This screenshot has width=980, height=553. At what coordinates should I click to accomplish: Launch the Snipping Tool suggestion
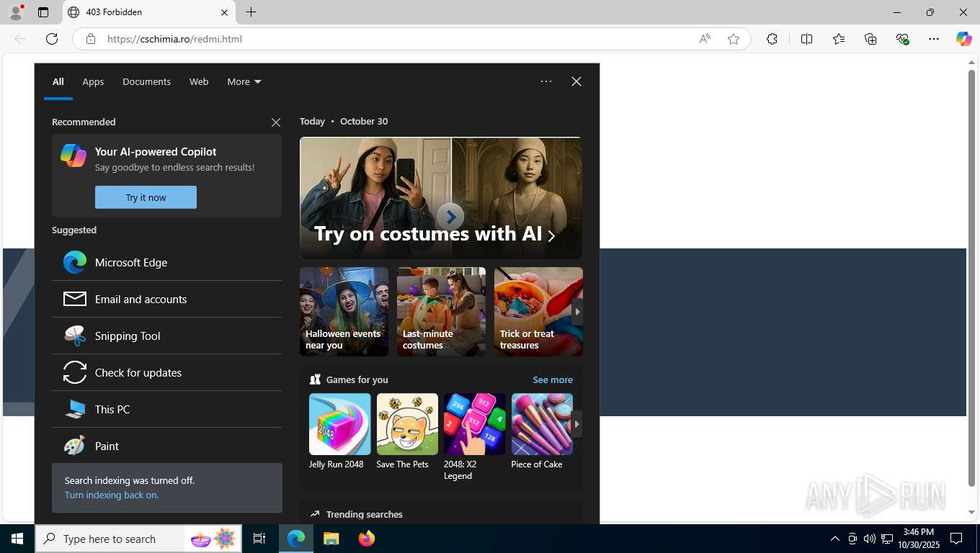click(x=166, y=336)
